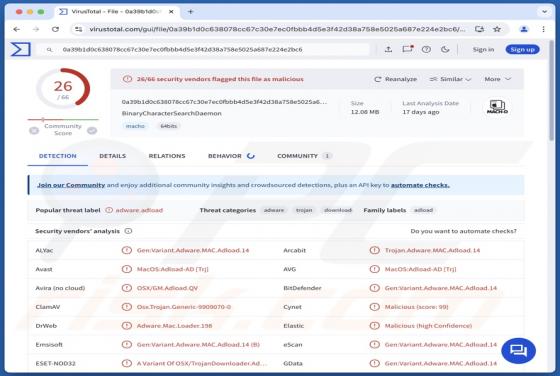Switch to the DETAILS tab
The height and width of the screenshot is (376, 560).
click(112, 156)
